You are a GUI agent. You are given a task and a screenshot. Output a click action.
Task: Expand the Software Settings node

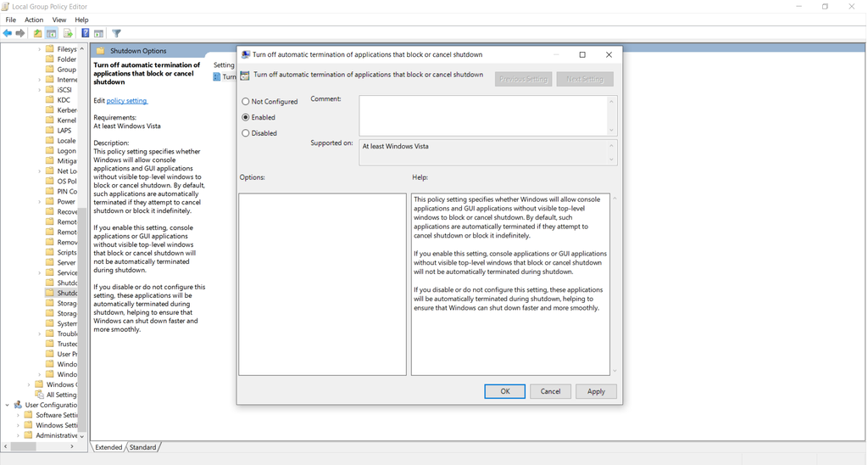pyautogui.click(x=18, y=415)
